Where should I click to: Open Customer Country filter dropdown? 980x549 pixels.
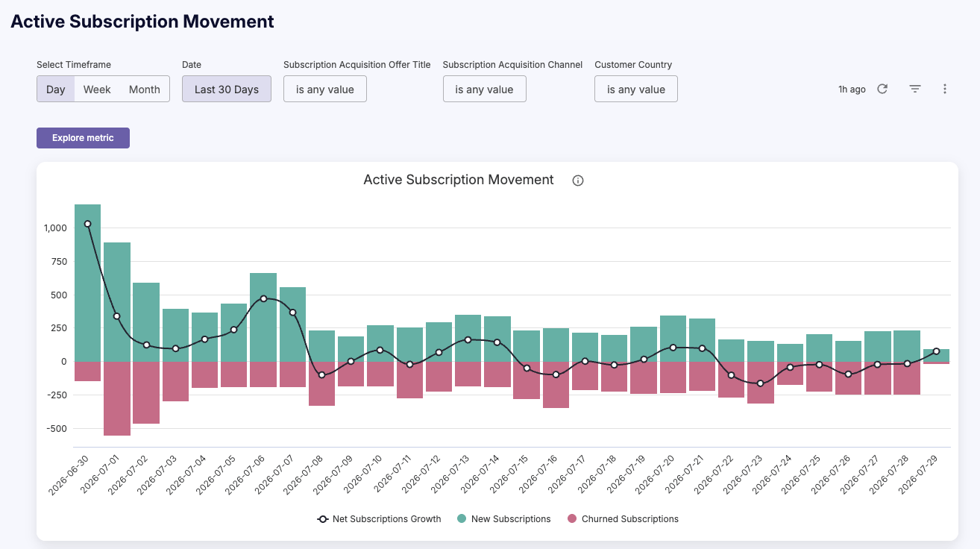click(x=636, y=89)
